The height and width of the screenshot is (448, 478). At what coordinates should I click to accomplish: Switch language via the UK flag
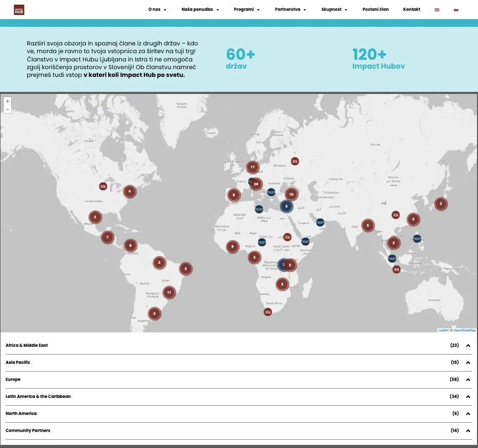coord(437,10)
